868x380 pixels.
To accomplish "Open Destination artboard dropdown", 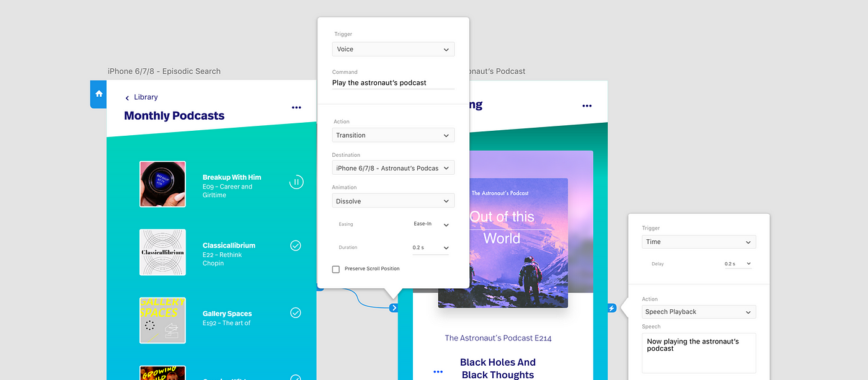I will (393, 168).
